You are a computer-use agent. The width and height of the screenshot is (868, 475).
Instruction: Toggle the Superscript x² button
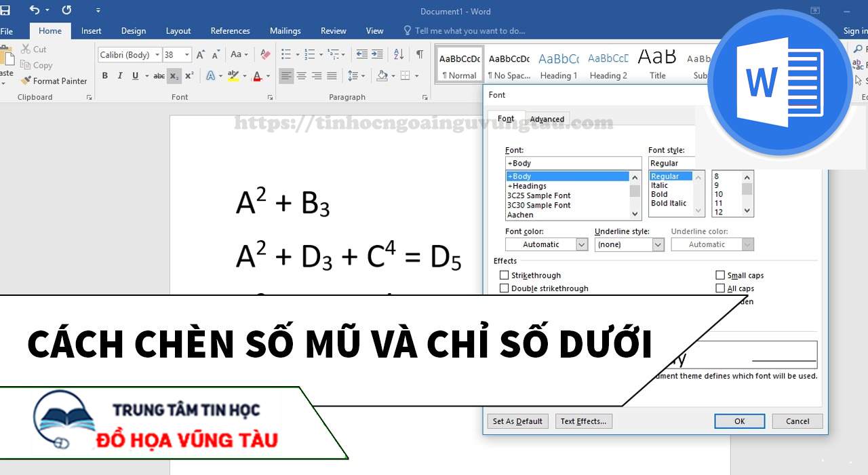pyautogui.click(x=189, y=76)
